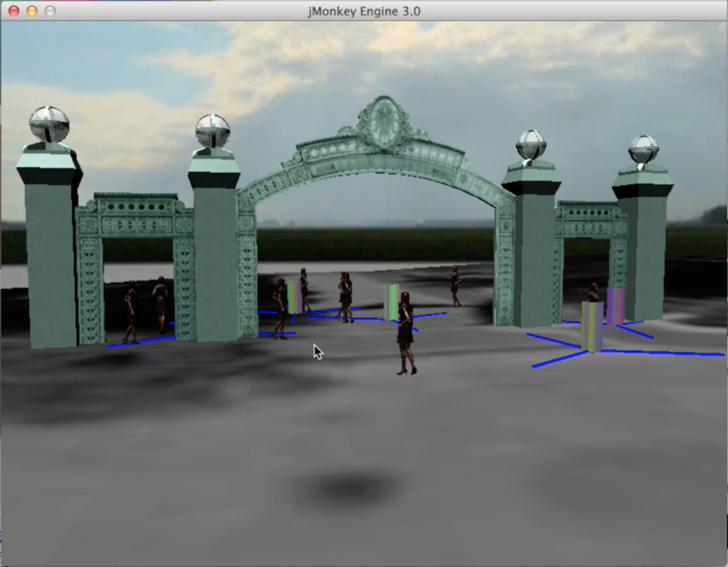The width and height of the screenshot is (728, 567).
Task: Click the silver sphere on far-right pillar
Action: click(643, 149)
